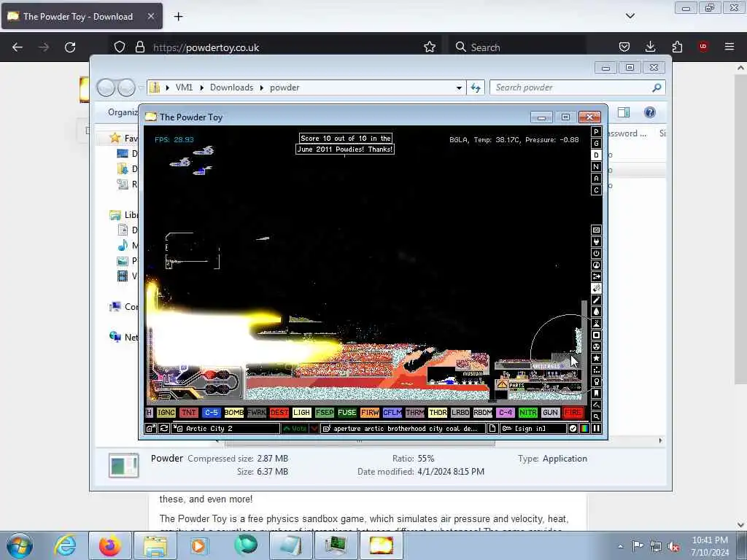Screen dimensions: 747x560
Task: Click the new simulation page icon
Action: 492,429
